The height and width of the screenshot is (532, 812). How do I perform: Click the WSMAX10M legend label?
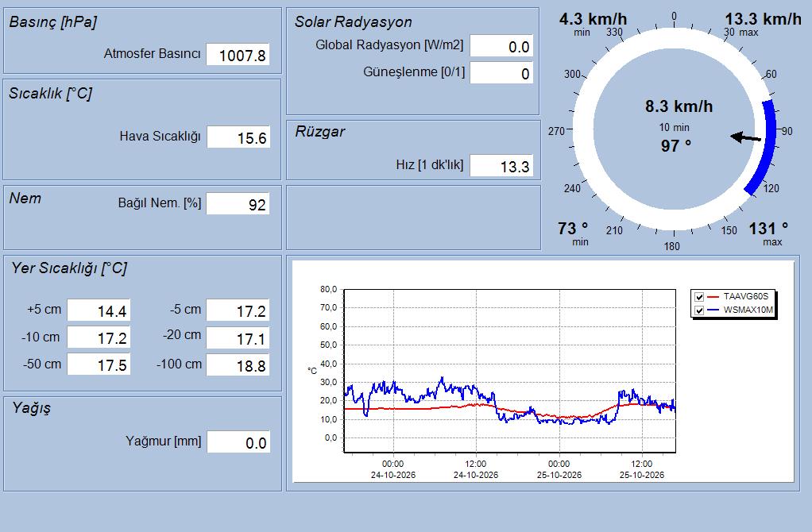(x=748, y=310)
